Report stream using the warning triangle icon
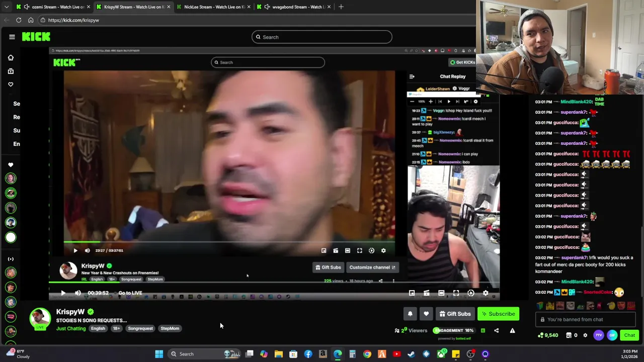Viewport: 644px width, 362px height. 512,330
